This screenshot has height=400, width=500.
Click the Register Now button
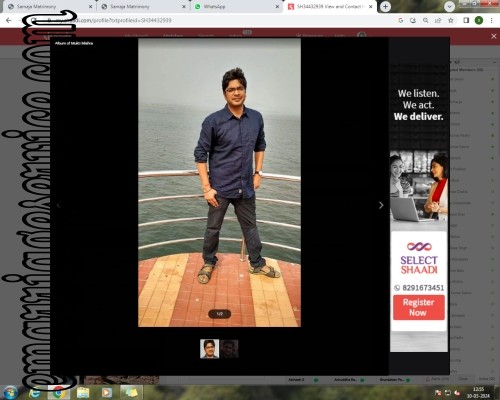(418, 307)
